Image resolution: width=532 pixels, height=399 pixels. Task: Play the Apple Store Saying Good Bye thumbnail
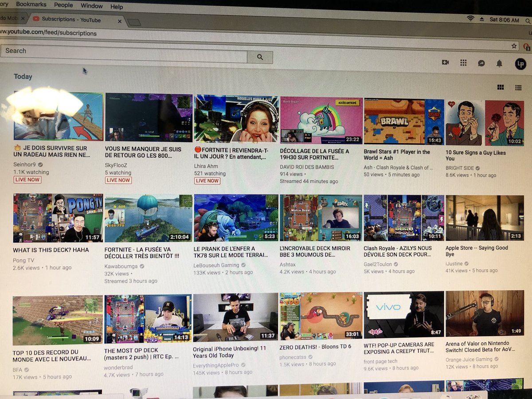[x=485, y=218]
